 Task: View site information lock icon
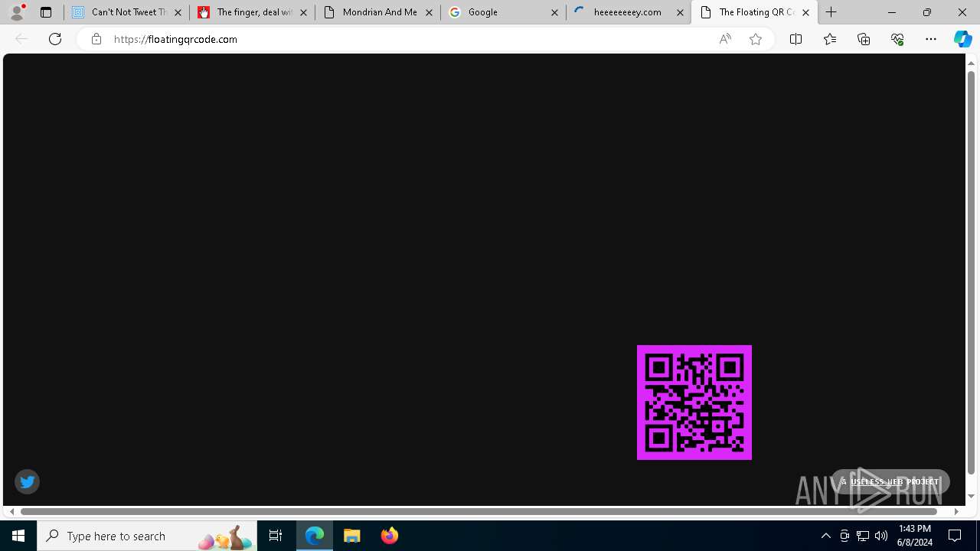pos(96,39)
